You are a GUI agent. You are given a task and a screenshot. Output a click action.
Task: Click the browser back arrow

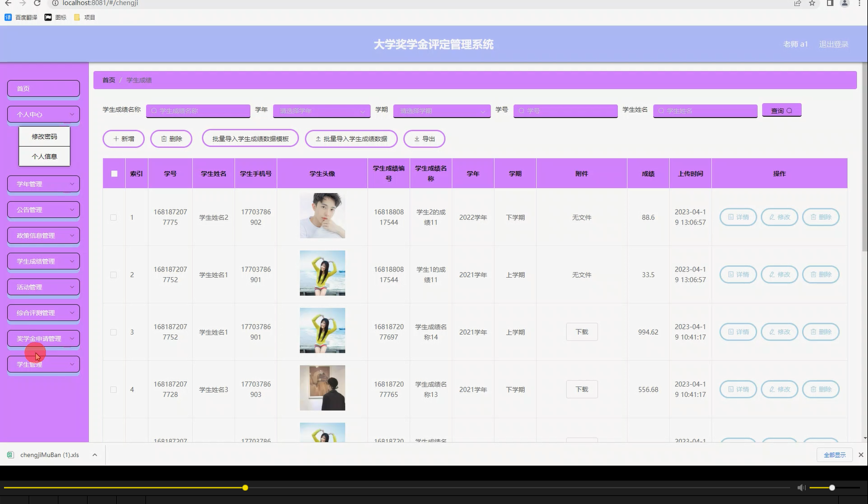tap(8, 3)
